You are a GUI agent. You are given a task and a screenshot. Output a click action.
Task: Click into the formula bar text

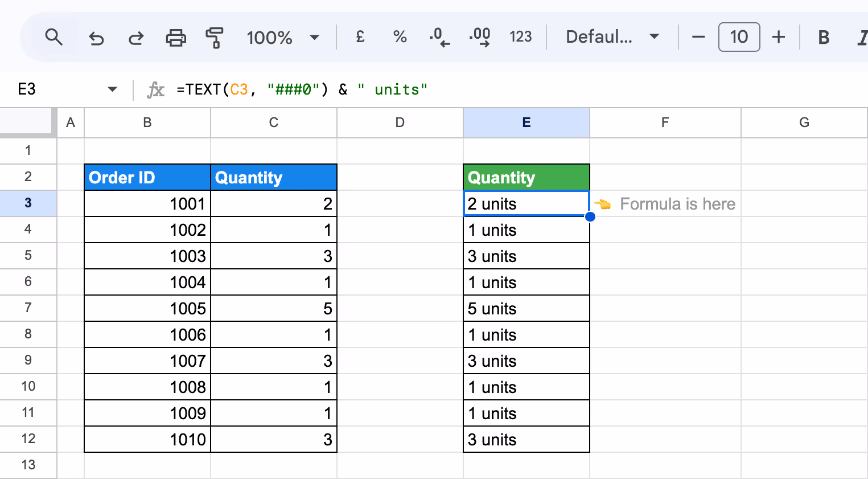click(302, 89)
